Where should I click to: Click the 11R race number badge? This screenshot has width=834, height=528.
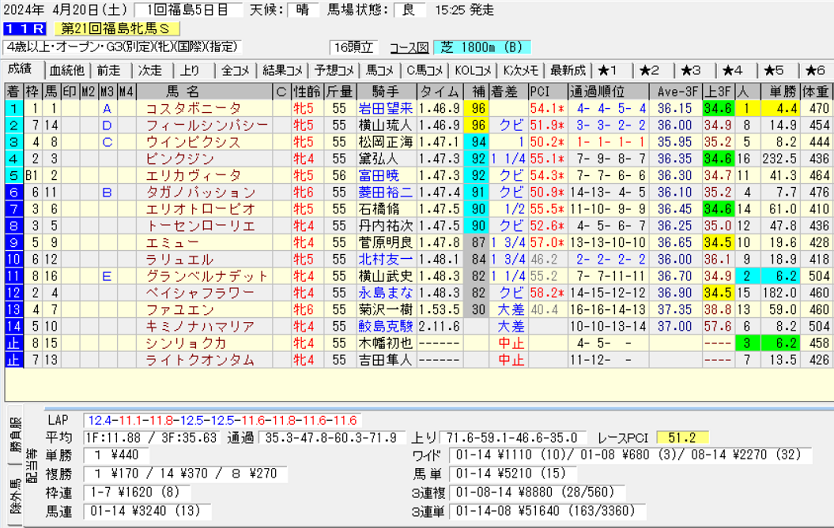(21, 29)
